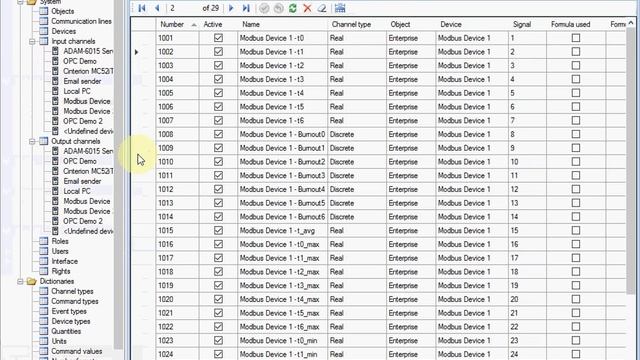The height and width of the screenshot is (360, 640).
Task: Click the table icon beside Devices
Action: pos(44,31)
